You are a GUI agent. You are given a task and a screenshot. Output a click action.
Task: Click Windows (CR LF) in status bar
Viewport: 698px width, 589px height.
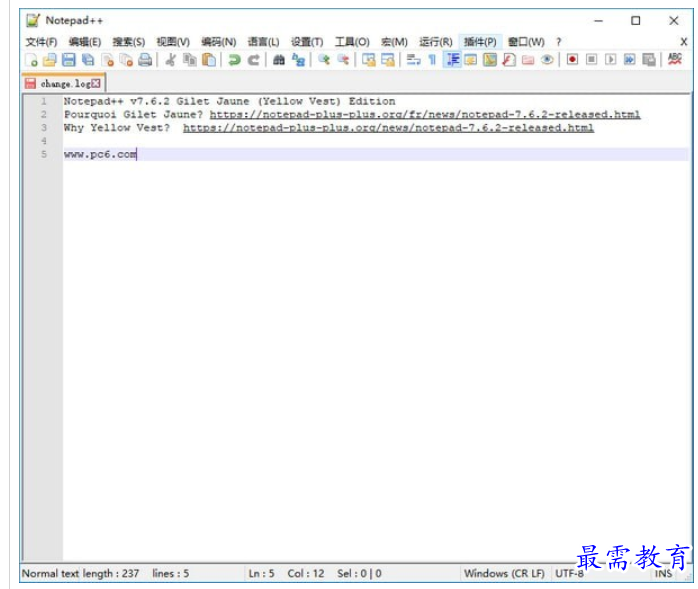(504, 573)
